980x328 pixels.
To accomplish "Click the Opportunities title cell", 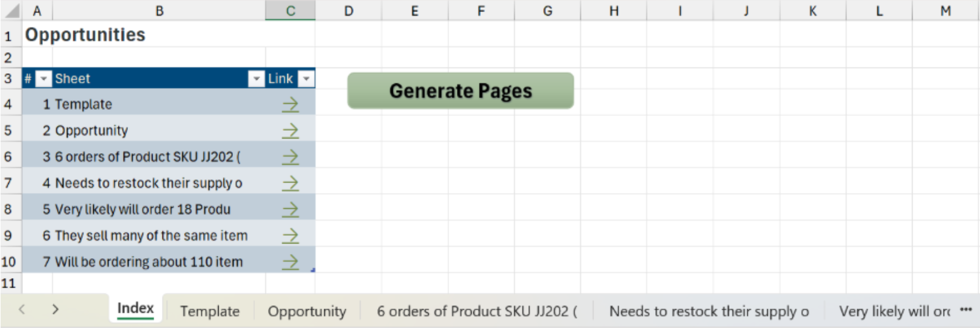I will pos(85,35).
